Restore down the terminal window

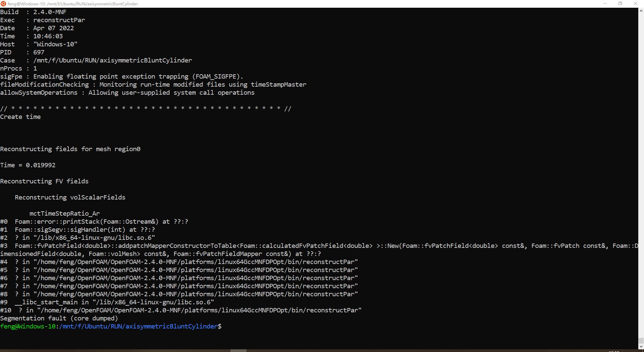pyautogui.click(x=620, y=4)
